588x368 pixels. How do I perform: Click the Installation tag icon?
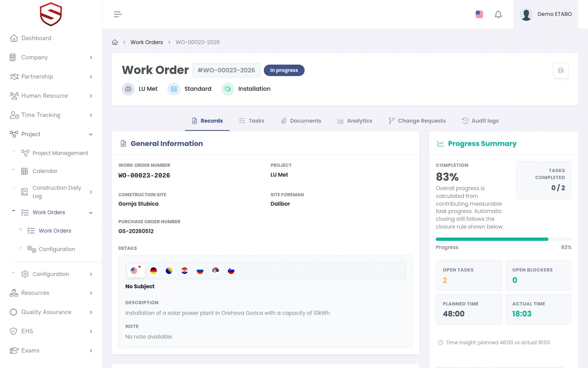pos(228,89)
